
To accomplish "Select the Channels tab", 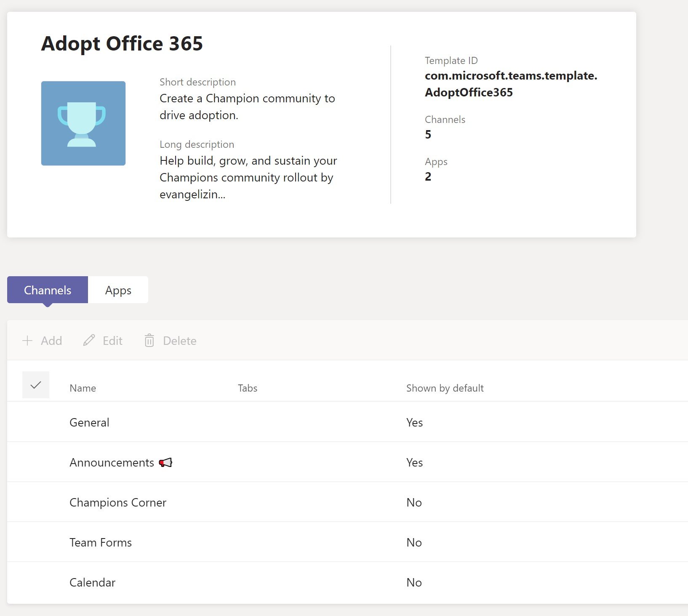I will (x=47, y=290).
